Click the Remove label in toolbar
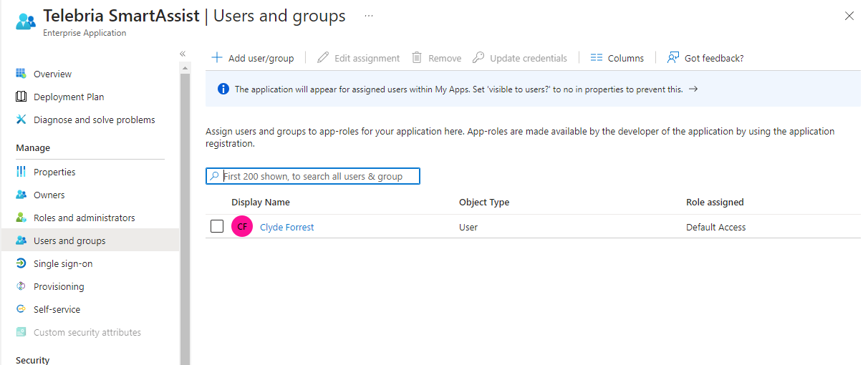The height and width of the screenshot is (365, 868). pyautogui.click(x=445, y=58)
